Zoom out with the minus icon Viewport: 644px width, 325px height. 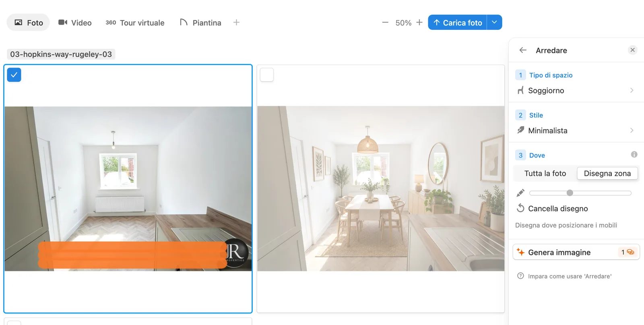385,23
